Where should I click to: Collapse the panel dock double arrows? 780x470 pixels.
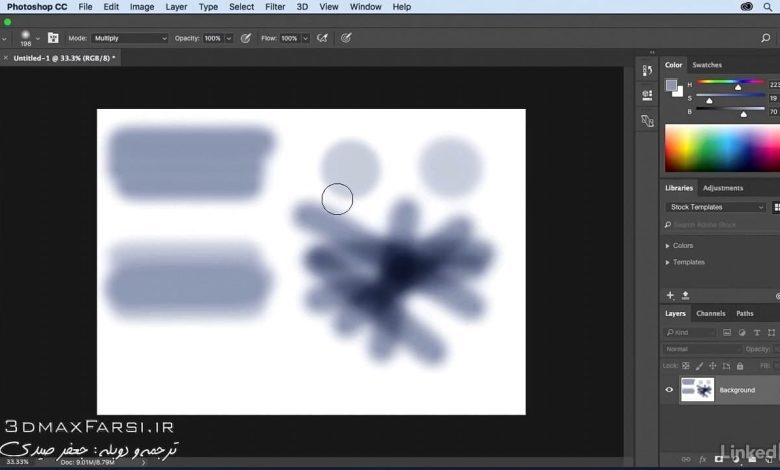tap(652, 52)
